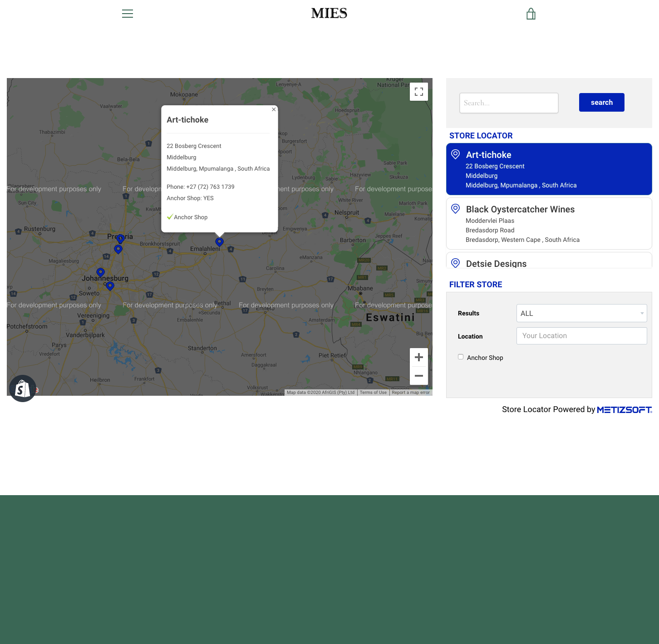This screenshot has width=659, height=644.
Task: Open the shopping bag cart
Action: 531,14
